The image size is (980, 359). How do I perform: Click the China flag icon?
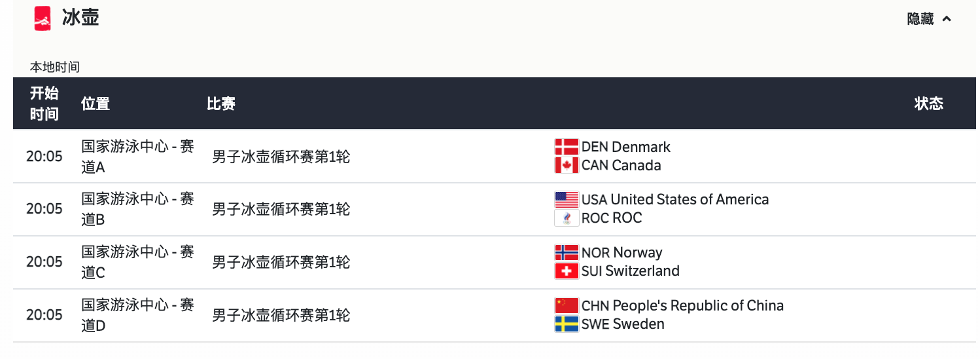click(567, 305)
